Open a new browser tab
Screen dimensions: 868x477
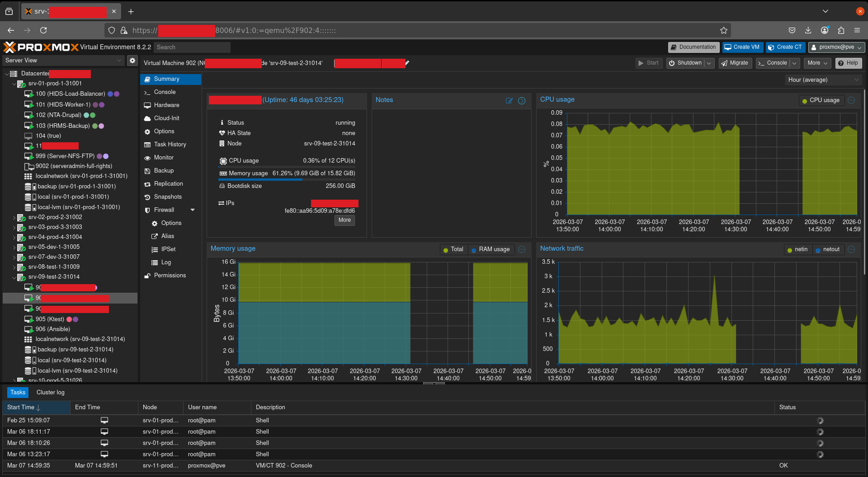[131, 11]
